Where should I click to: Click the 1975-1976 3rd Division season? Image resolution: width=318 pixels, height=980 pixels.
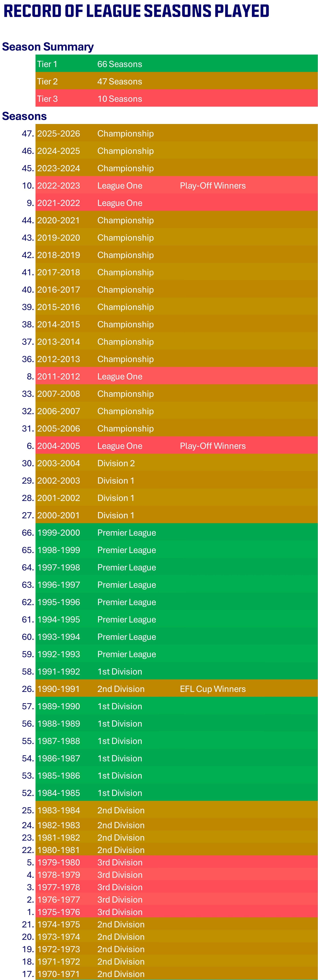pos(177,912)
